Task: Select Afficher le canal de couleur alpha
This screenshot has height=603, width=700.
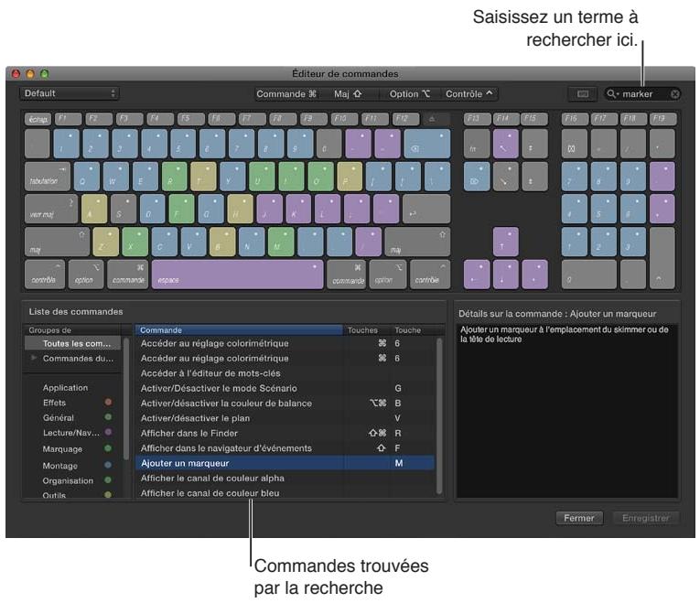Action: [x=285, y=478]
